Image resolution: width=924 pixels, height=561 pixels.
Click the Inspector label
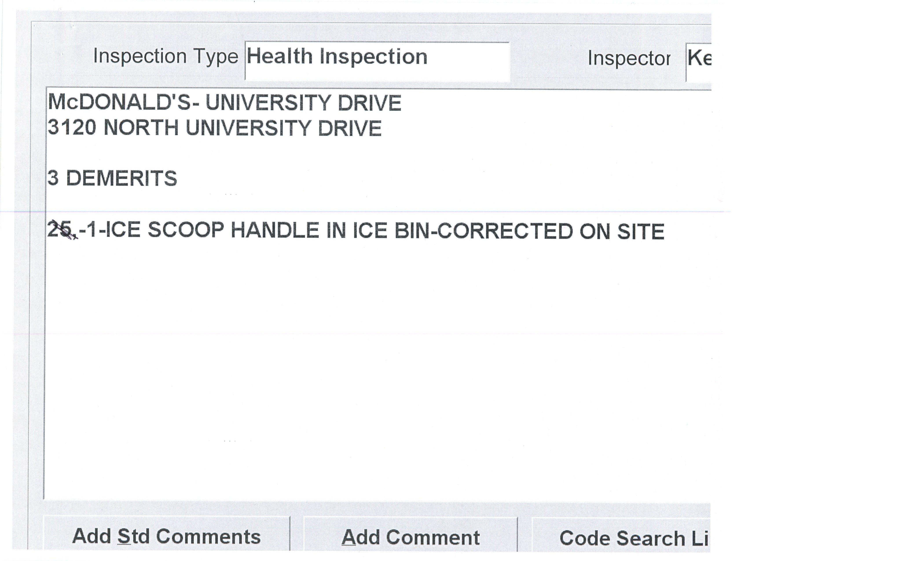click(629, 59)
